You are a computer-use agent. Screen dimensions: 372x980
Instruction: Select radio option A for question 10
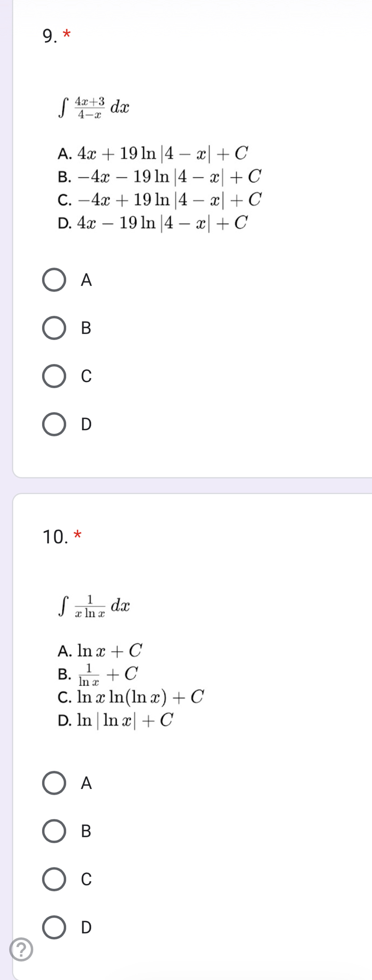(54, 783)
